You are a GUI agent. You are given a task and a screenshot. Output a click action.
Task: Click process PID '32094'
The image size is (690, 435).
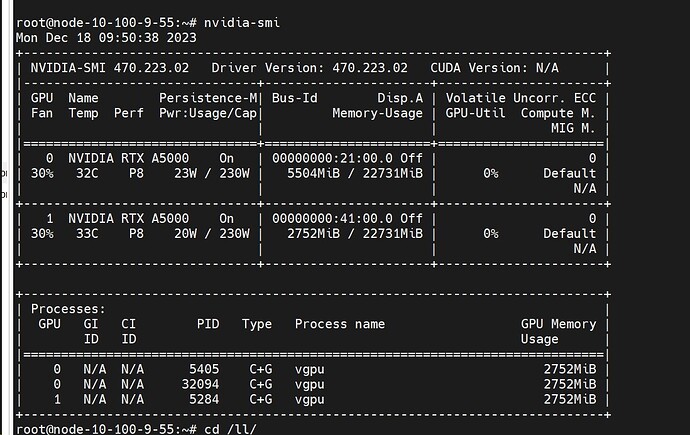201,384
